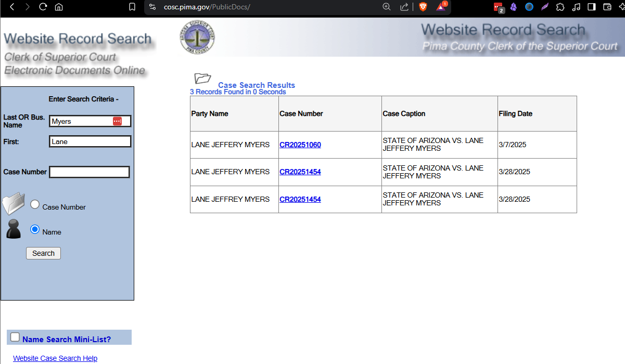This screenshot has height=364, width=625.
Task: Click the share icon in the address bar
Action: click(x=404, y=7)
